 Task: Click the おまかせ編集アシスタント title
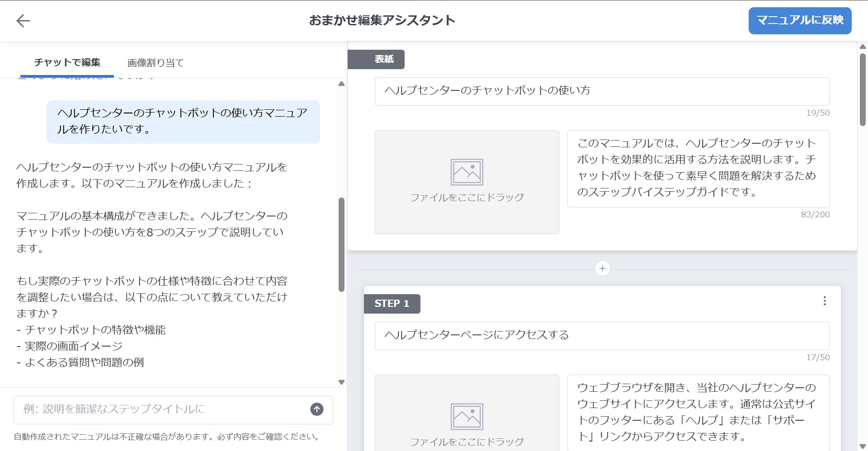click(x=382, y=20)
